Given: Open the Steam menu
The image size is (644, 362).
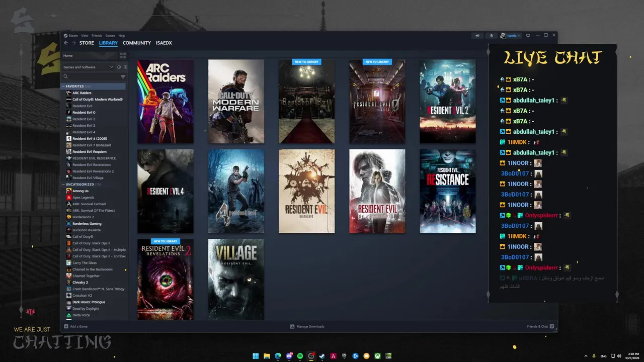Looking at the screenshot, I should coord(73,36).
